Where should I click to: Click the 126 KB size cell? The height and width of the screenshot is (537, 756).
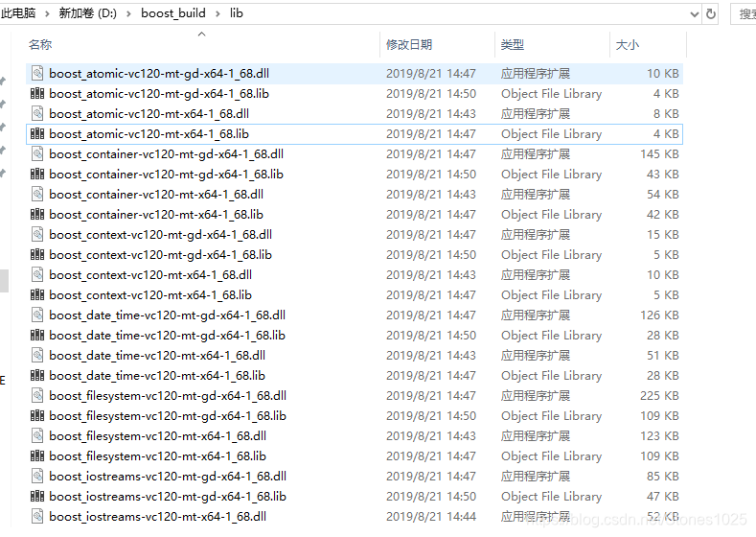point(659,315)
